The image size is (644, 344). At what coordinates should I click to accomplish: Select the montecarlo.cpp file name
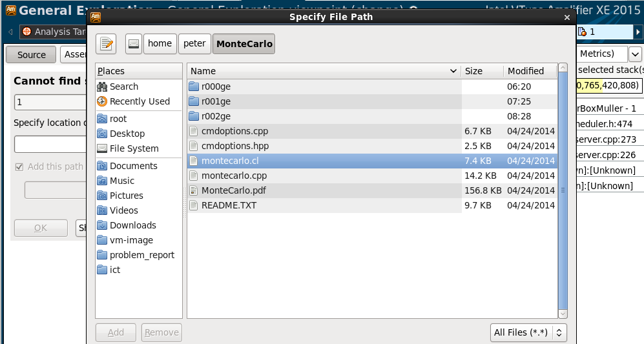coord(234,176)
